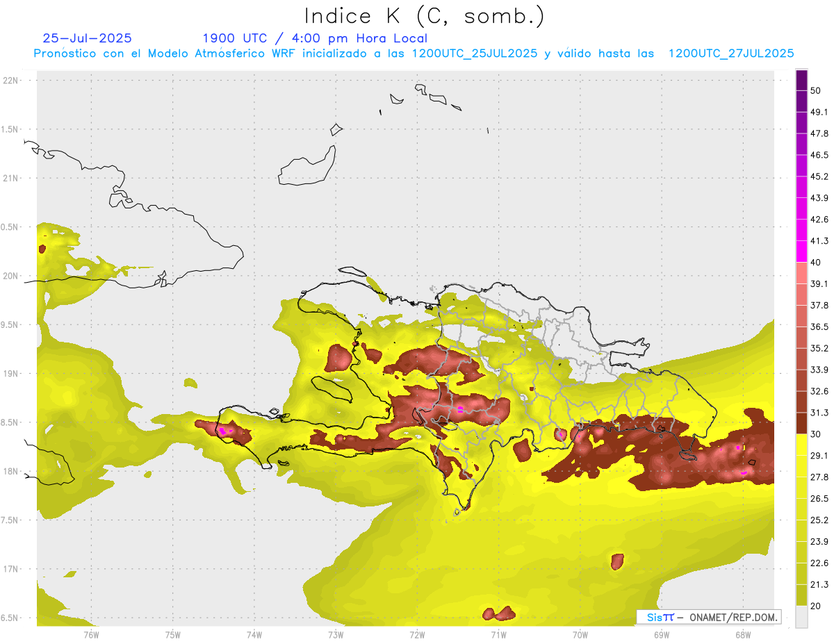Screen dimensions: 834x644
Task: Click the 72W longitude label
Action: click(417, 634)
